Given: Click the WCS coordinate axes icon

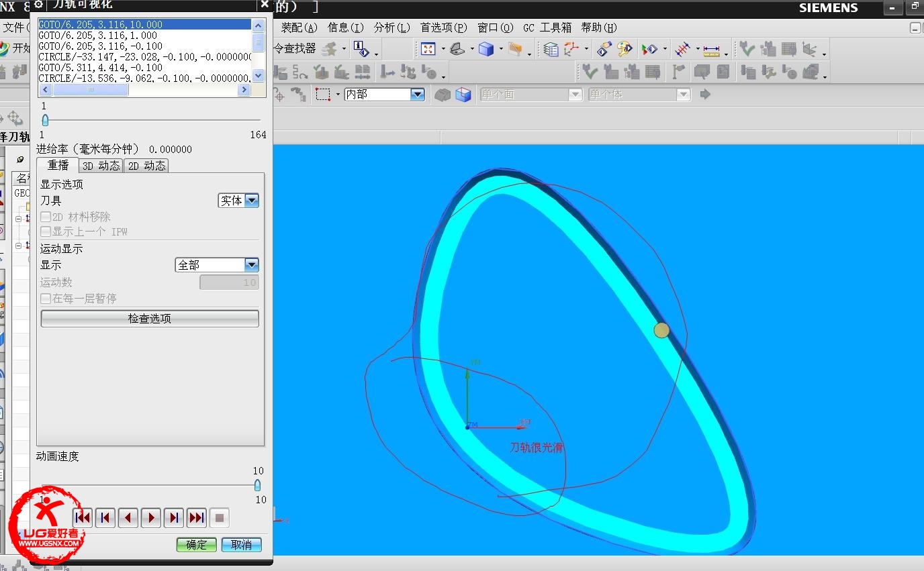Looking at the screenshot, I should (x=571, y=49).
